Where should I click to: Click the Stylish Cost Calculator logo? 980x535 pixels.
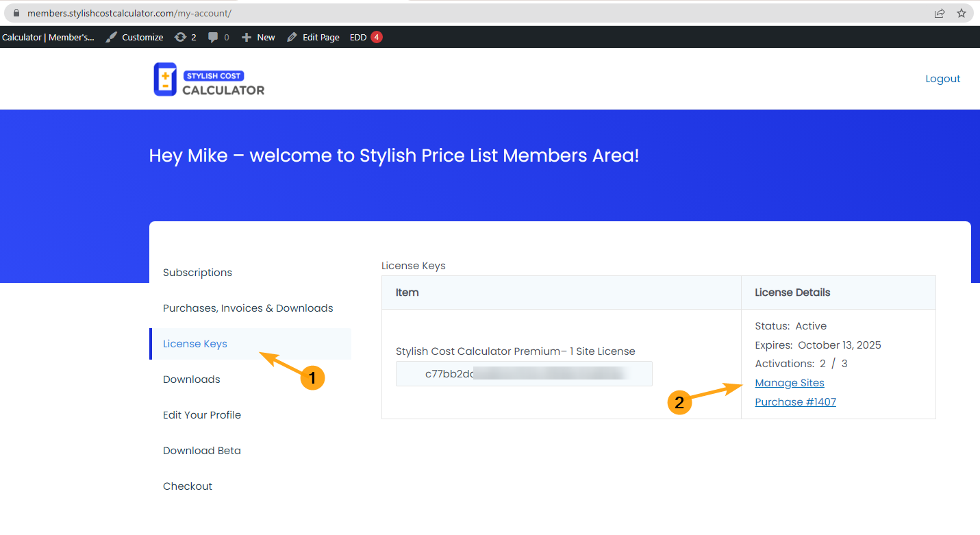tap(209, 79)
